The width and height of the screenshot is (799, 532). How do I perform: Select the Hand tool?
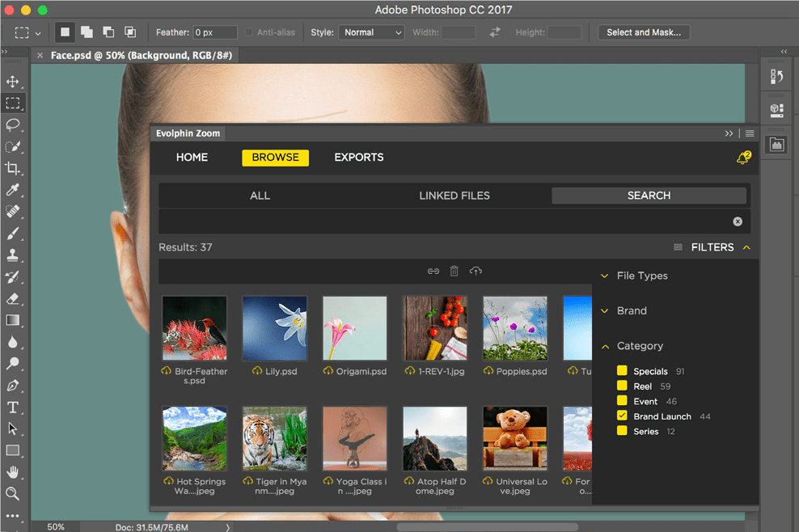[x=13, y=472]
